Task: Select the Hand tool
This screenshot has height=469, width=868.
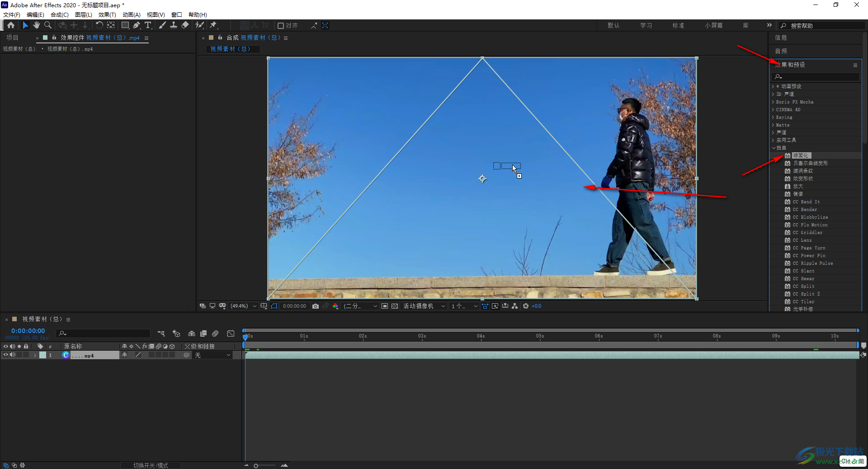Action: [x=37, y=25]
